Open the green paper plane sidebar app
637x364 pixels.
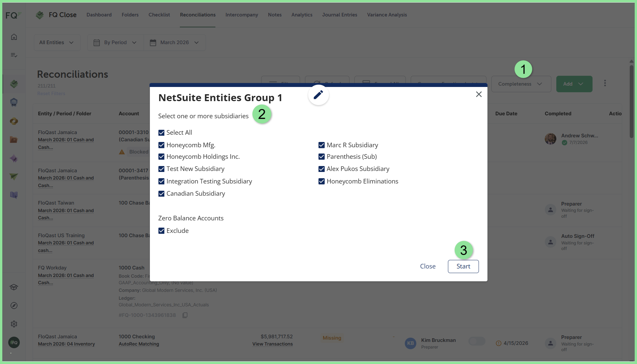(x=14, y=177)
